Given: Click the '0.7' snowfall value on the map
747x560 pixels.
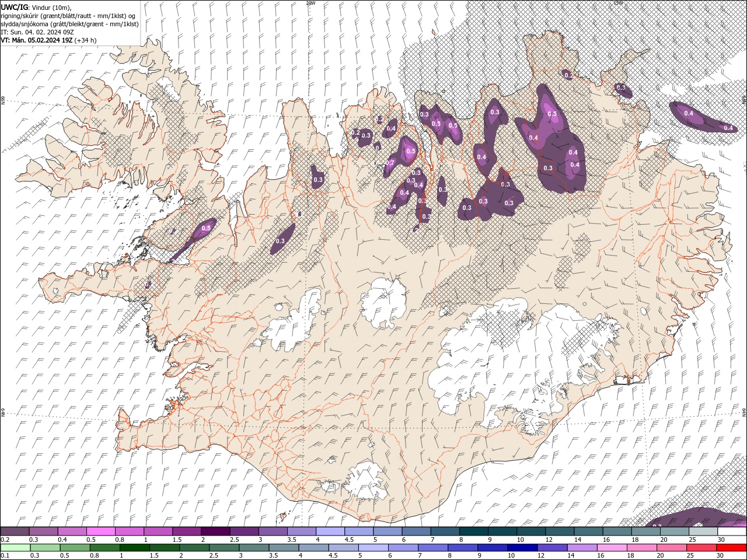Looking at the screenshot, I should tap(390, 162).
